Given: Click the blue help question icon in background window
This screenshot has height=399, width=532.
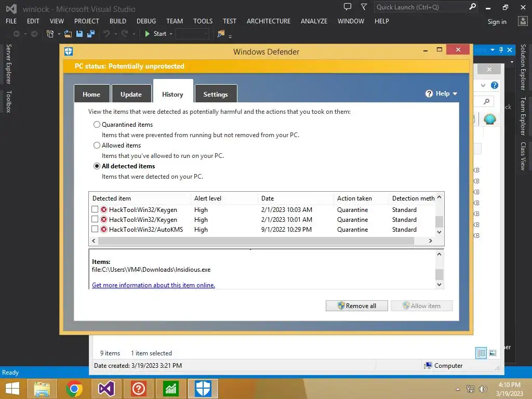Looking at the screenshot, I should [495, 85].
